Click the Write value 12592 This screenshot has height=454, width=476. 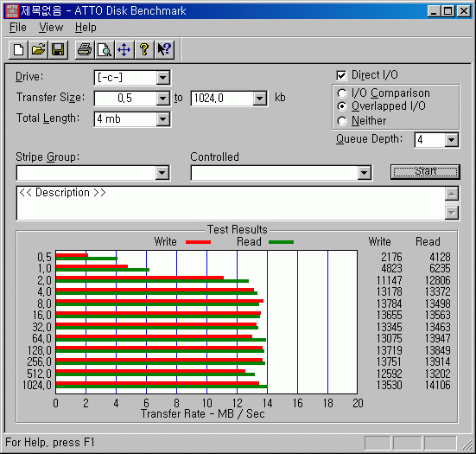click(x=390, y=374)
